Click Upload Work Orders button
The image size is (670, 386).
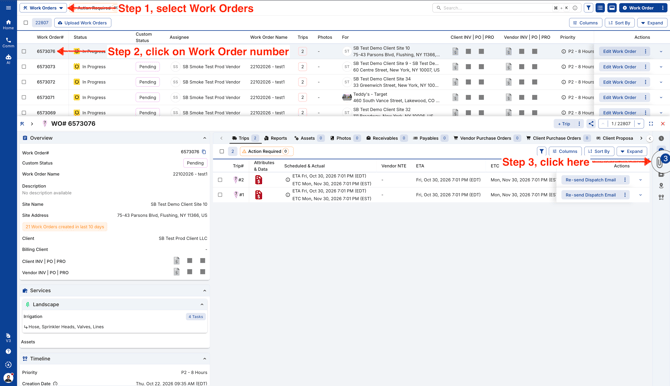point(83,23)
